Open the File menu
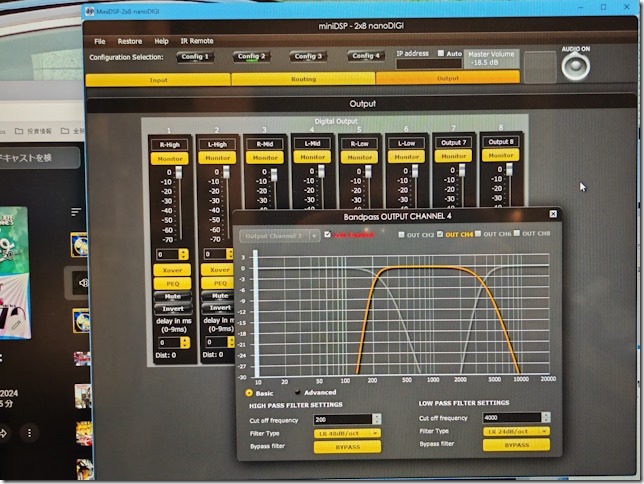Image resolution: width=644 pixels, height=484 pixels. point(100,41)
